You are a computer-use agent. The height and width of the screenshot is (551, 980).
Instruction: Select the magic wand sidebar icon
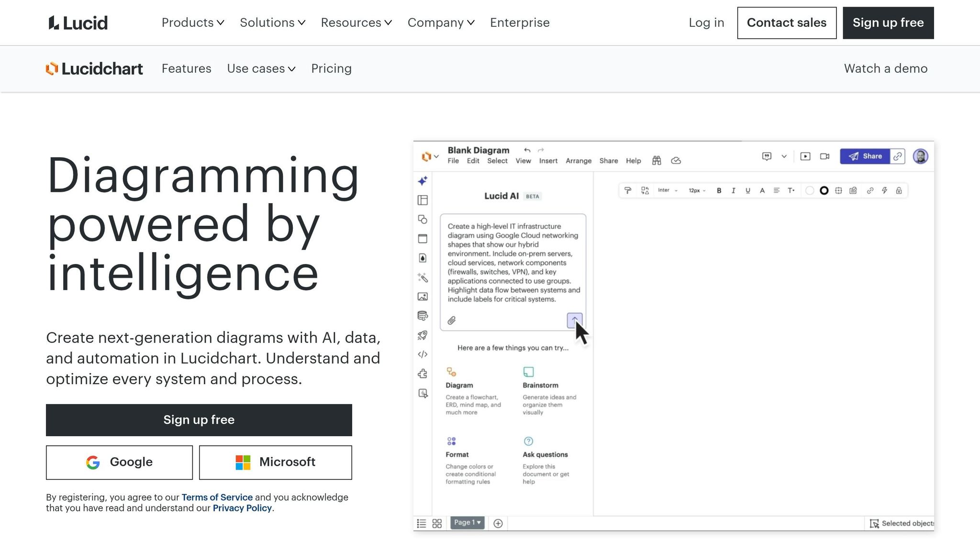pos(423,277)
